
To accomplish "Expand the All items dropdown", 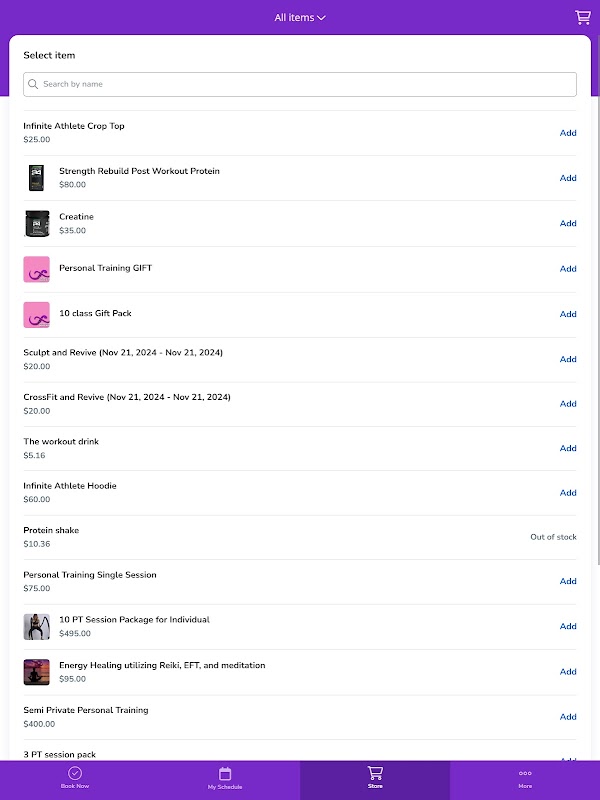I will pyautogui.click(x=300, y=18).
